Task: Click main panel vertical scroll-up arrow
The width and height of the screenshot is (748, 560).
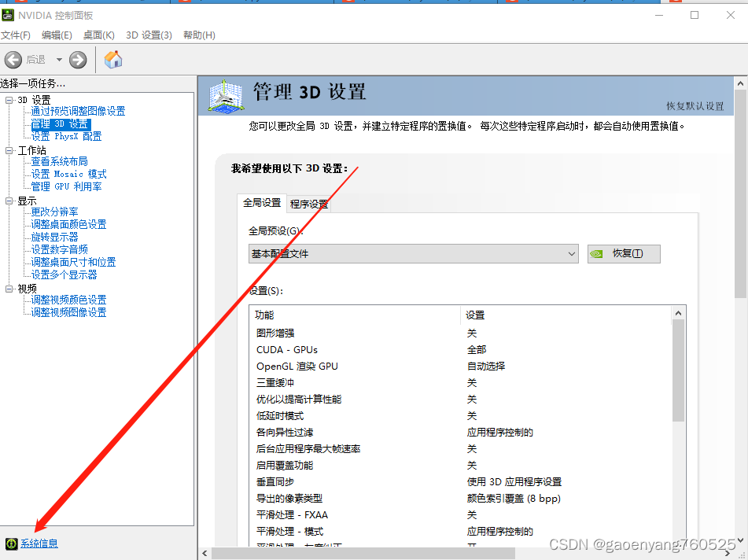Action: [x=740, y=84]
